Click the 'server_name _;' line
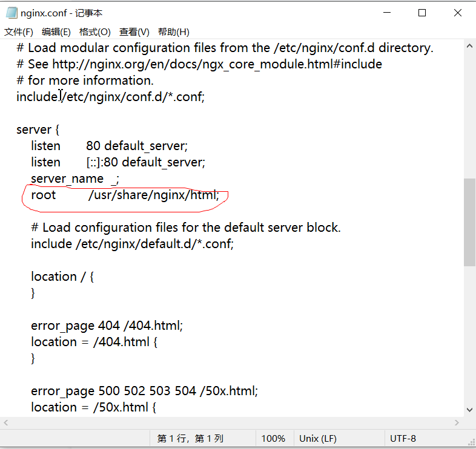The height and width of the screenshot is (449, 476). click(x=75, y=179)
